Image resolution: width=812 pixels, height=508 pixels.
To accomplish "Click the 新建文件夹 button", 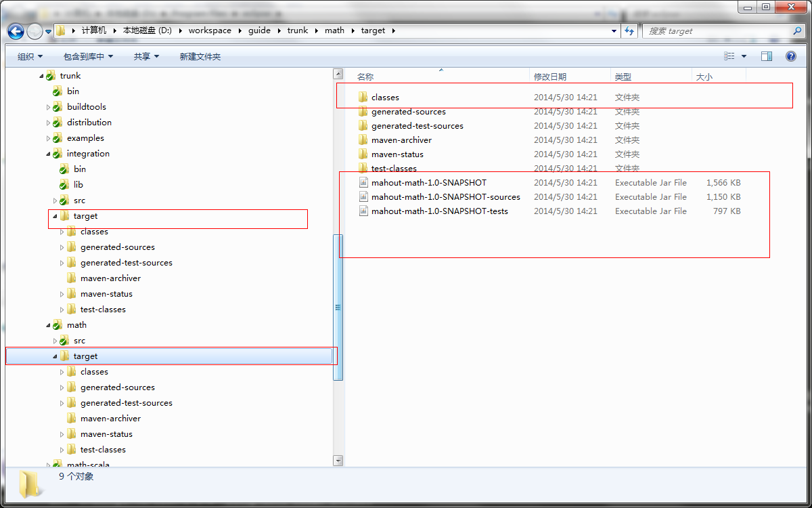I will click(200, 57).
